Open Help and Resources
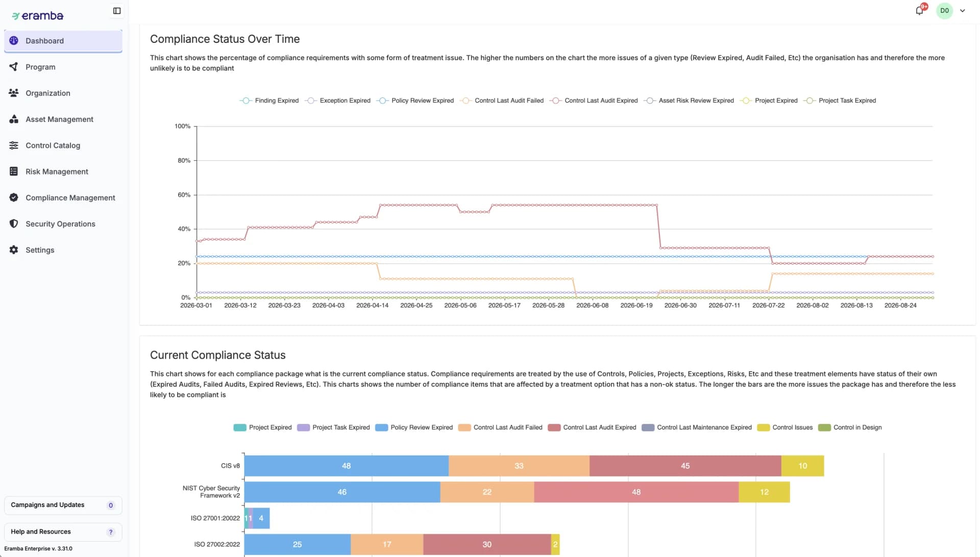The height and width of the screenshot is (557, 980). click(x=63, y=532)
